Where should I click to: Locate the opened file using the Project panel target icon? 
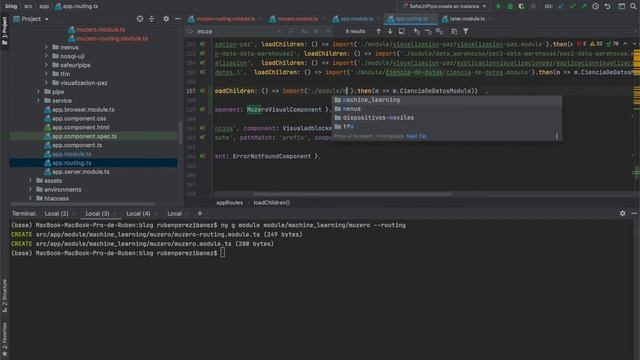point(140,19)
